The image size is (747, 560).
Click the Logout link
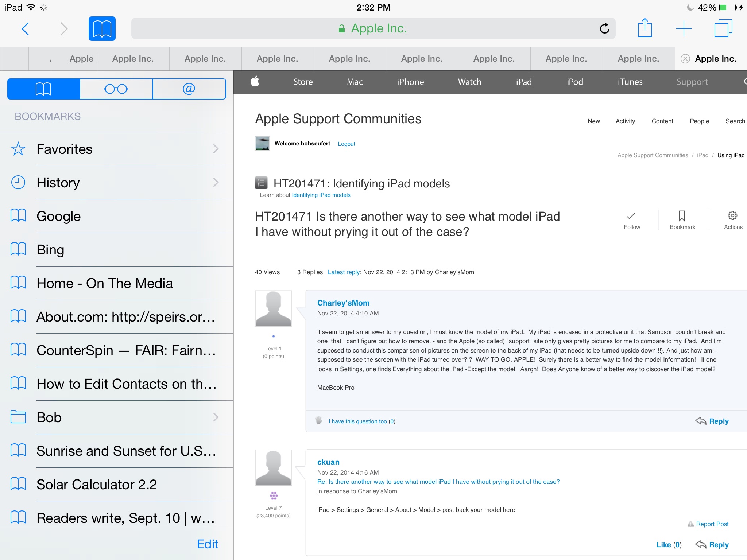(x=346, y=144)
